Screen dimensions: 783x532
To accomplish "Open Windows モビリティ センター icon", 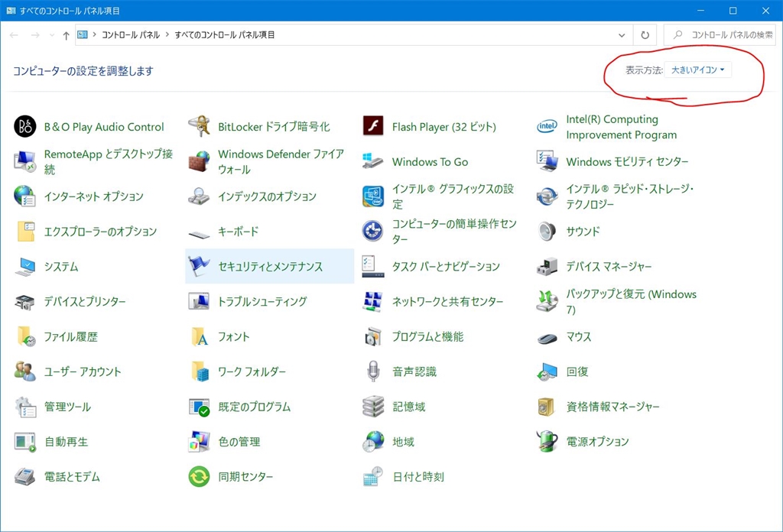I will click(x=547, y=161).
